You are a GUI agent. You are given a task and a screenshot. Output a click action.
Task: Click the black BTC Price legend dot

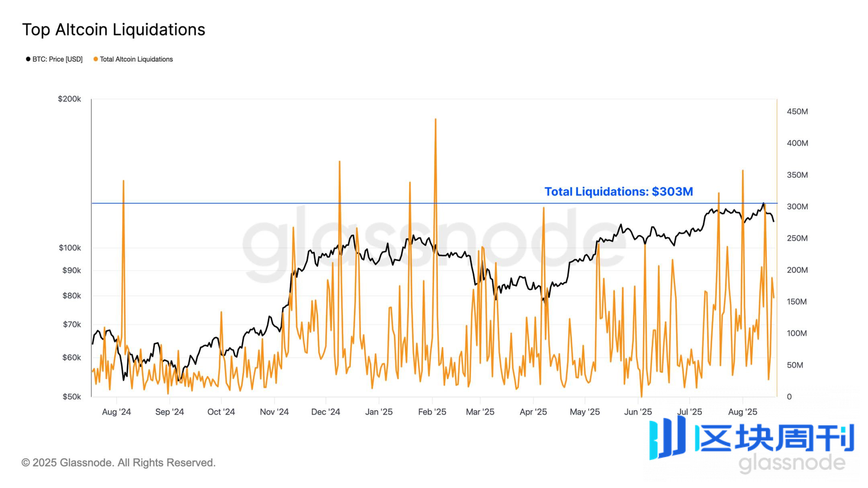click(28, 59)
